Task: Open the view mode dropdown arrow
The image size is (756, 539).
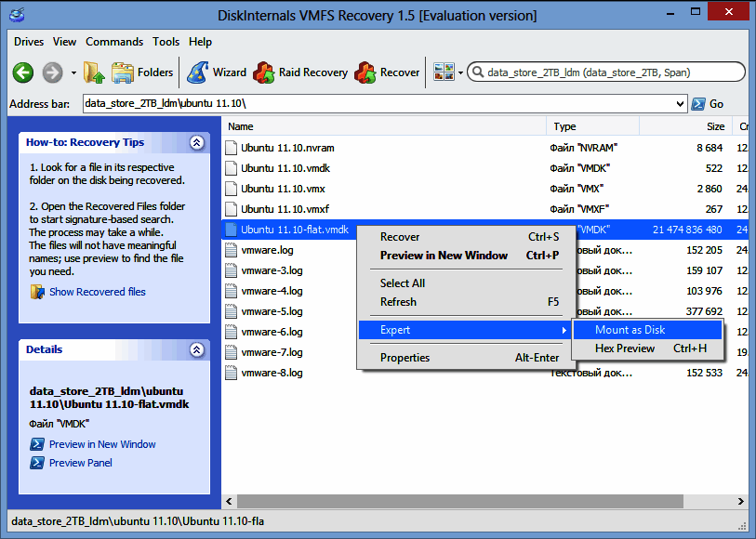Action: pos(459,72)
